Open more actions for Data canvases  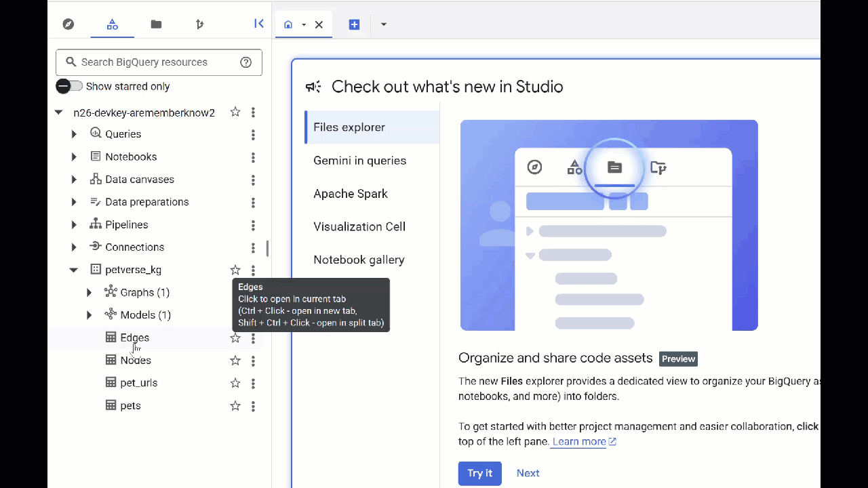click(253, 180)
